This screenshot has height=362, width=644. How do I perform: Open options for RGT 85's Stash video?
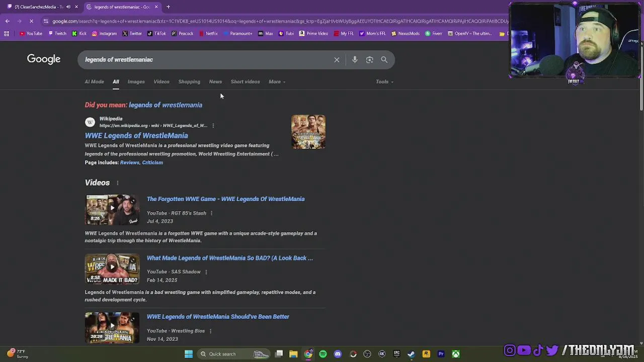point(211,213)
